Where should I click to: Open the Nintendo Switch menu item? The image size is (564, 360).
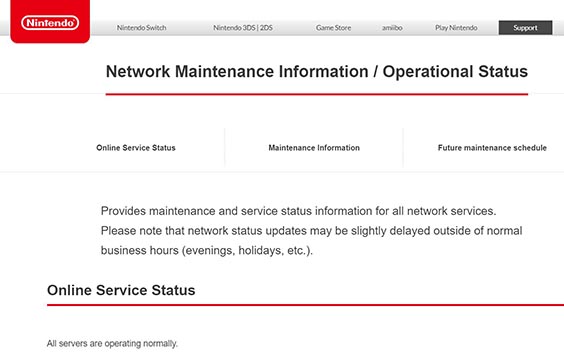(141, 28)
